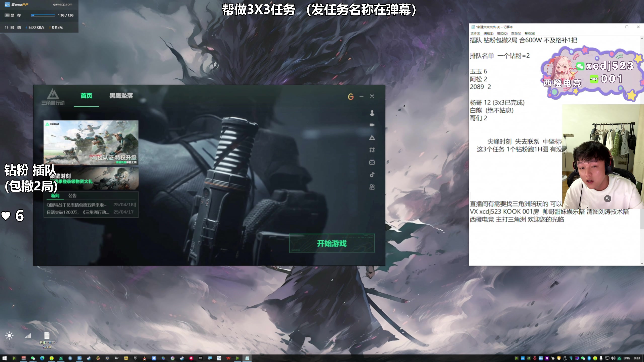
Task: Open Notepad 查看(V) menu
Action: click(x=516, y=33)
